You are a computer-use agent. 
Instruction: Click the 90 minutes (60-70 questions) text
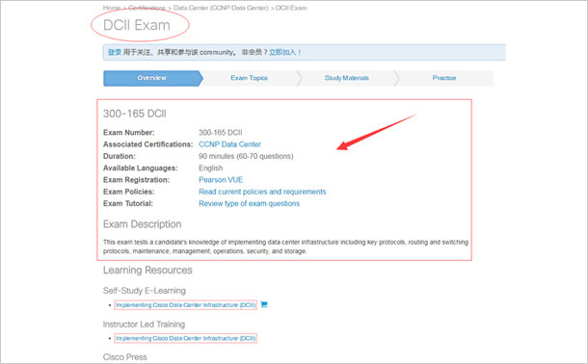coord(246,156)
